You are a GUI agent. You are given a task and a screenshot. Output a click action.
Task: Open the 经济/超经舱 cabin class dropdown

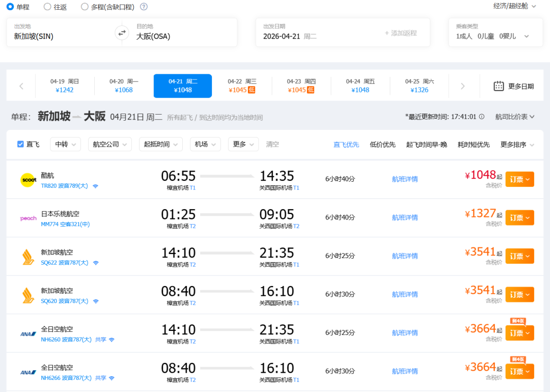(x=514, y=6)
